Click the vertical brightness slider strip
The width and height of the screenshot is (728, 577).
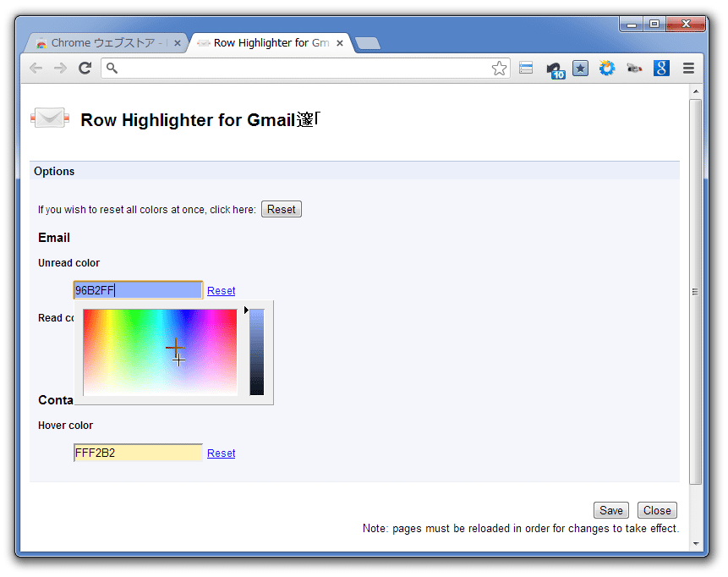pyautogui.click(x=257, y=352)
